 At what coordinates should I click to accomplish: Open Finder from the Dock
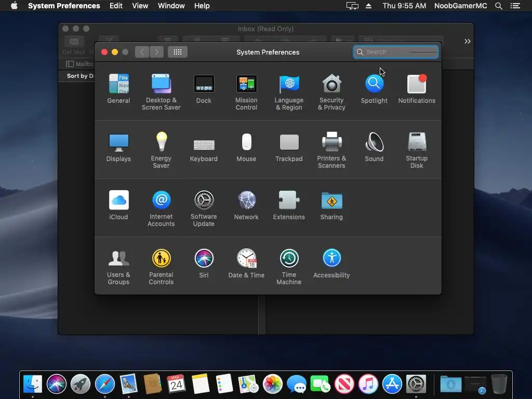pos(33,384)
